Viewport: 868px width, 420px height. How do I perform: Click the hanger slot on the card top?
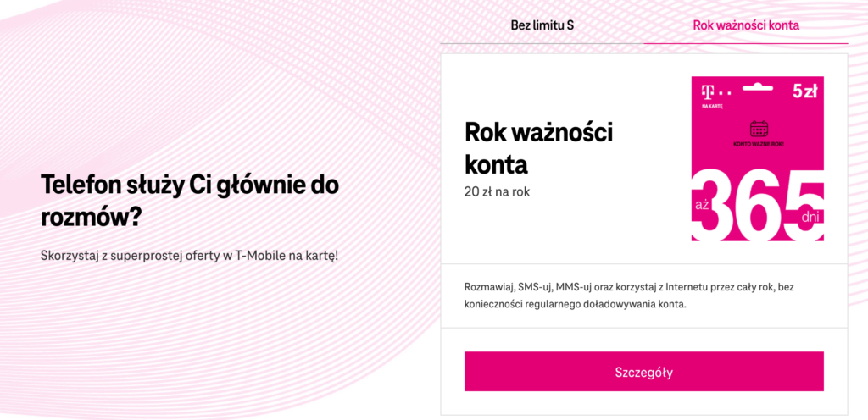757,87
